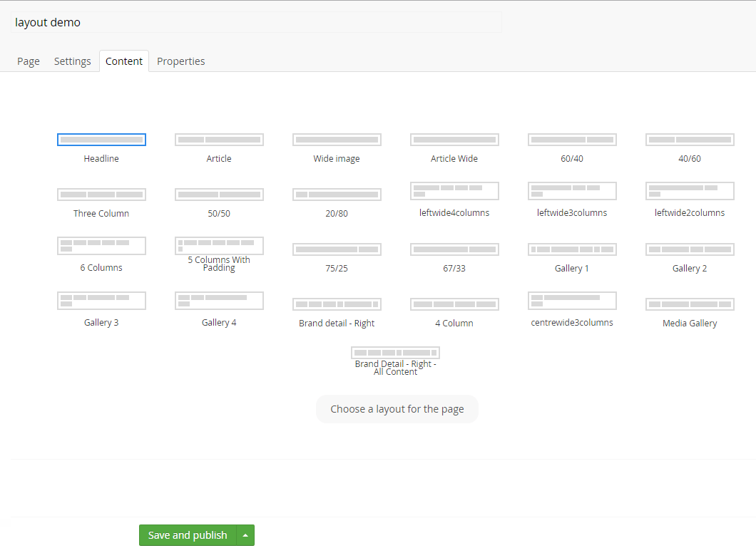Select the 4 Column layout icon
The width and height of the screenshot is (756, 553).
(x=454, y=304)
